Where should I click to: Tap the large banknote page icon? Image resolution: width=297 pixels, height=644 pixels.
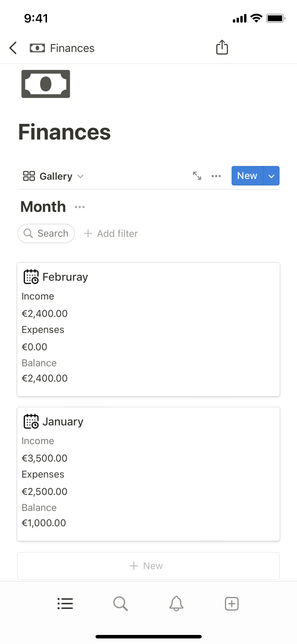[x=46, y=84]
